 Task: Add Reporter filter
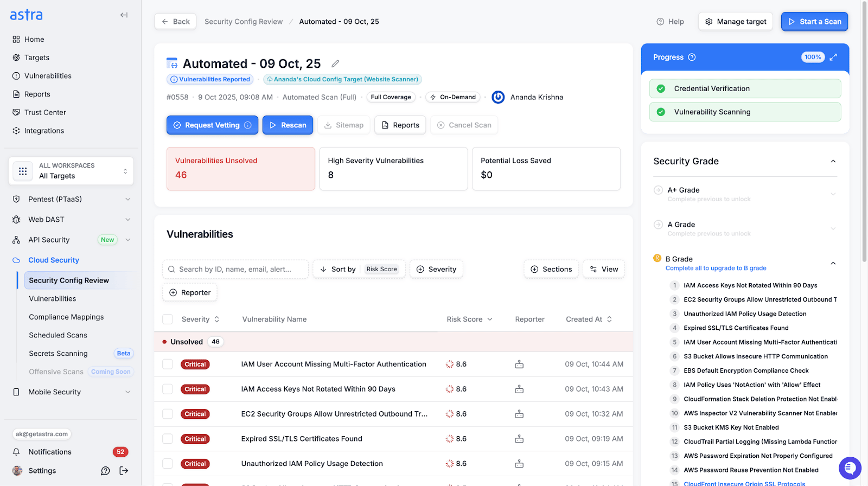190,293
